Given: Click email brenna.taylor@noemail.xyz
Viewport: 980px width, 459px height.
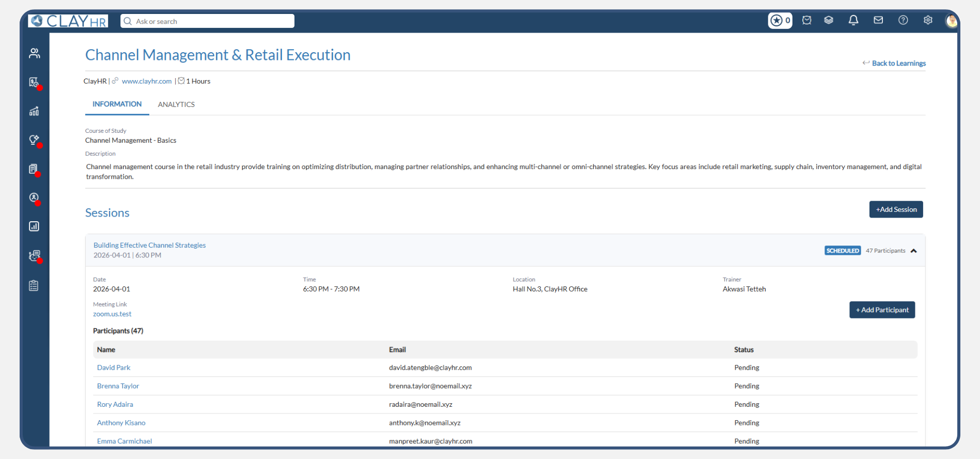Looking at the screenshot, I should 430,386.
